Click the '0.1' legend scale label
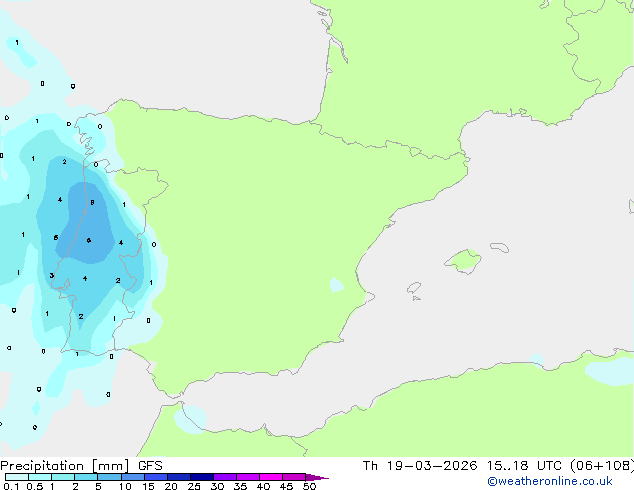 (11, 486)
